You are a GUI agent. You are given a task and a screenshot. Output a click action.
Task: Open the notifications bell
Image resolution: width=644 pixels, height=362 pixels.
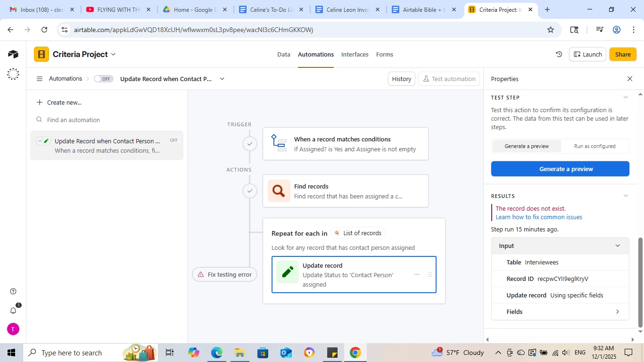[13, 310]
